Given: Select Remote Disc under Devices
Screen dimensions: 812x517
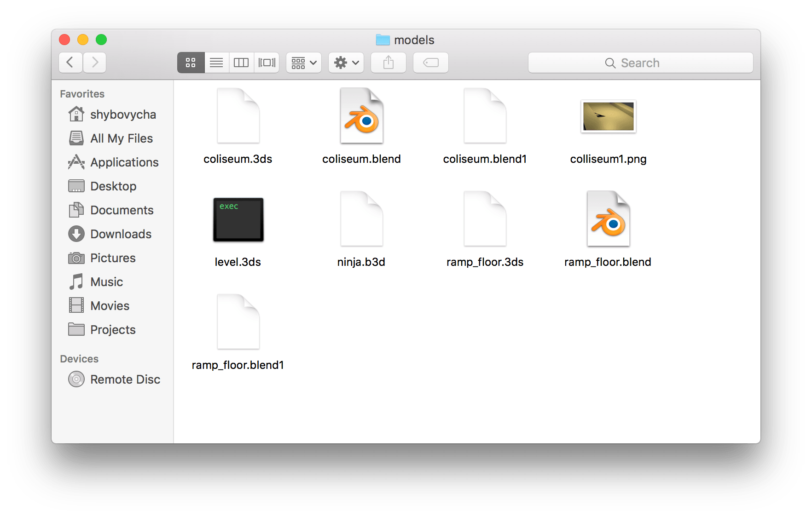Looking at the screenshot, I should [125, 379].
